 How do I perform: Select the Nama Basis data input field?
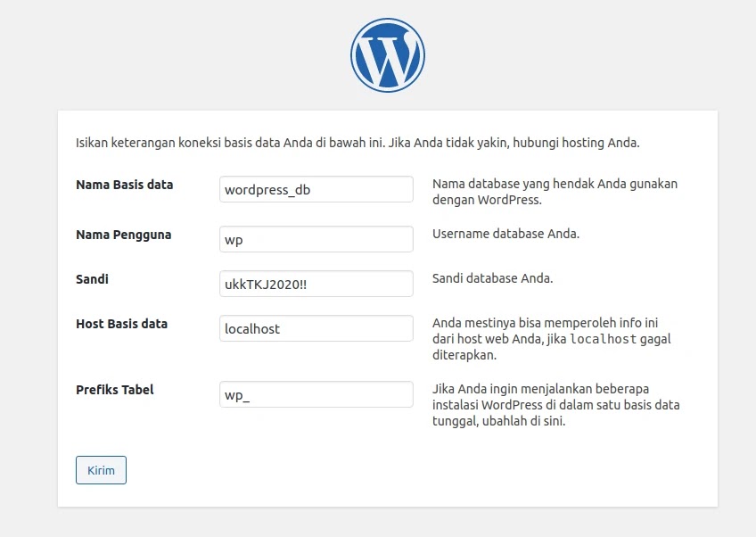point(316,189)
